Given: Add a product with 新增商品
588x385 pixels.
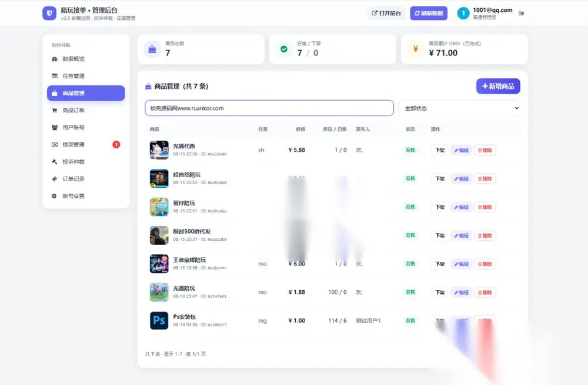Looking at the screenshot, I should (x=498, y=86).
